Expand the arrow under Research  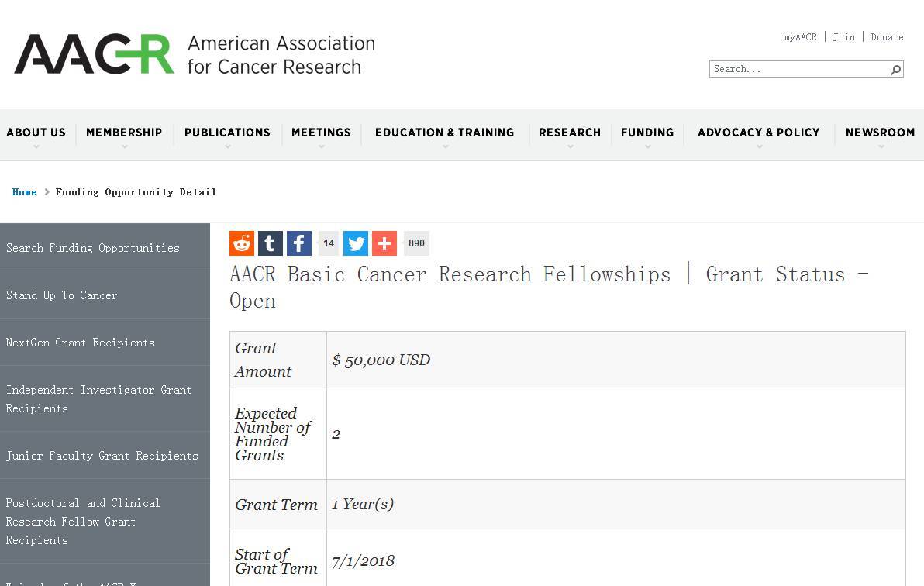coord(571,146)
